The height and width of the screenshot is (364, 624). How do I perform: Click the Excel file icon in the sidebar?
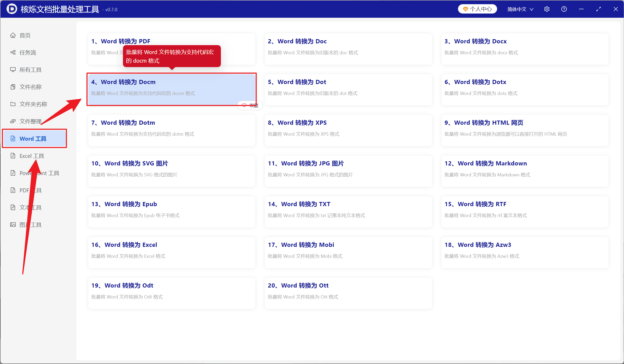13,156
